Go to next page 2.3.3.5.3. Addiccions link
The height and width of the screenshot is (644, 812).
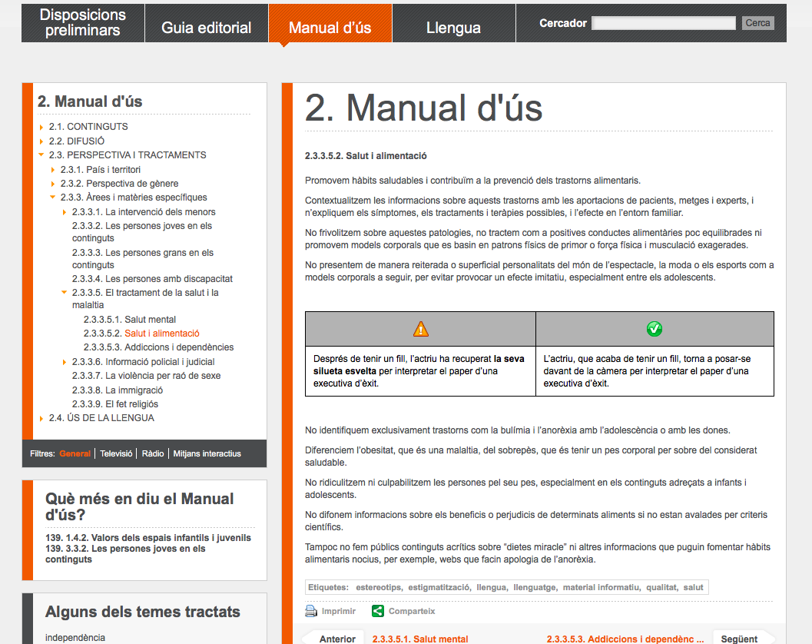(x=625, y=639)
